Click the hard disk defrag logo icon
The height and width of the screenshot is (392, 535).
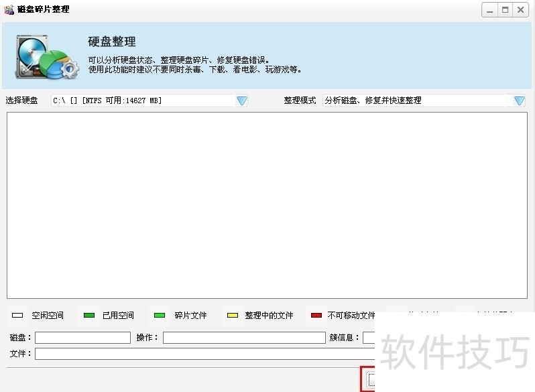pyautogui.click(x=47, y=57)
